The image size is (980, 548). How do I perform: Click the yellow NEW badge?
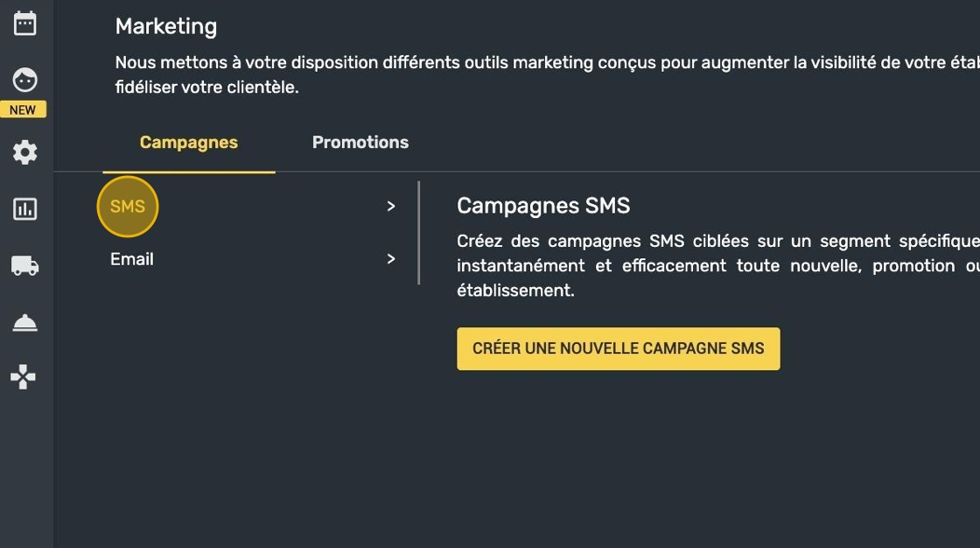coord(23,109)
